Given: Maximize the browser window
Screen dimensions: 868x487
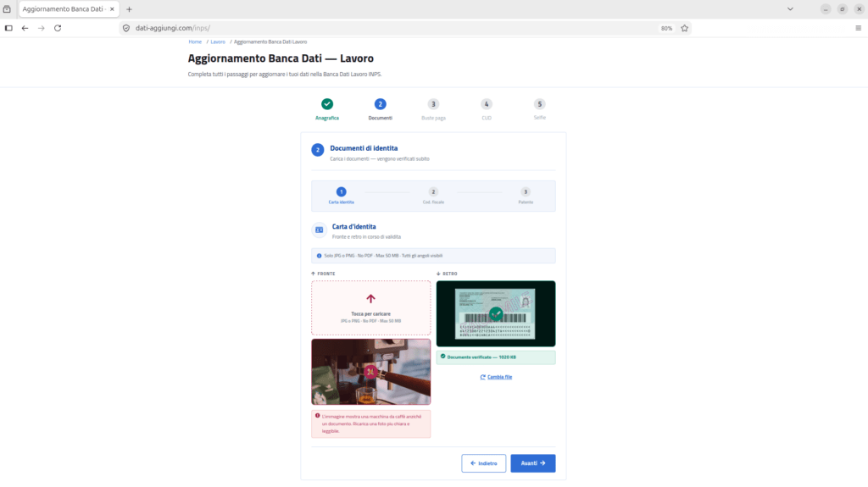Looking at the screenshot, I should (x=842, y=9).
